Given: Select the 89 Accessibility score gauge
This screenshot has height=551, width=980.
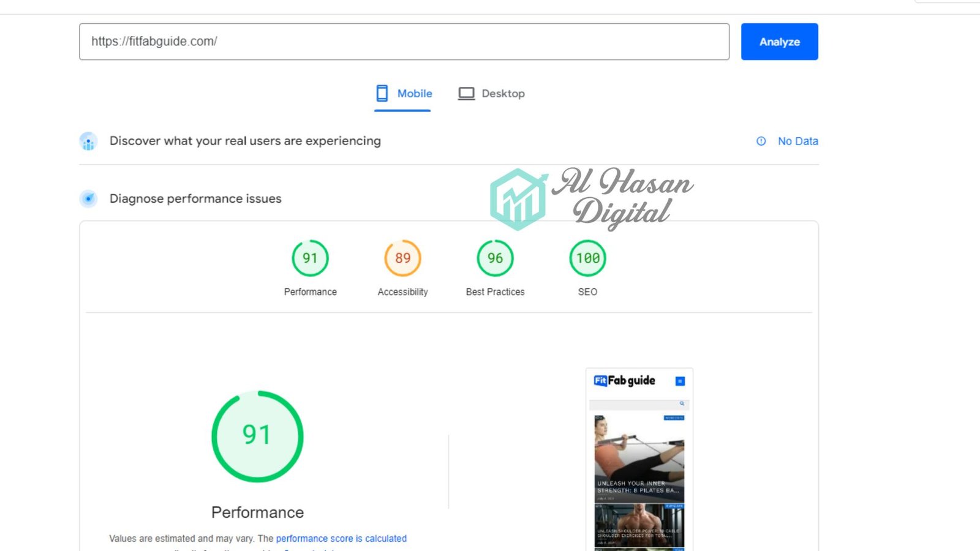Looking at the screenshot, I should 402,258.
